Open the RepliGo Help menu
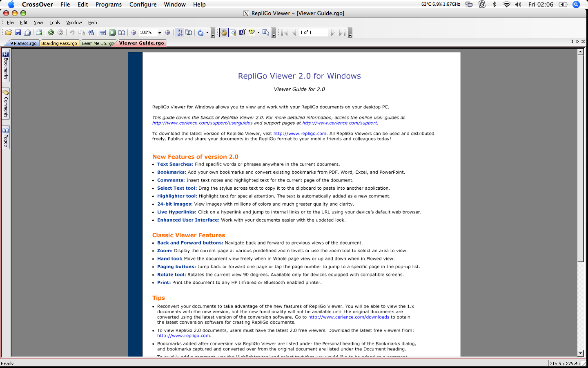This screenshot has width=588, height=368. click(x=93, y=22)
